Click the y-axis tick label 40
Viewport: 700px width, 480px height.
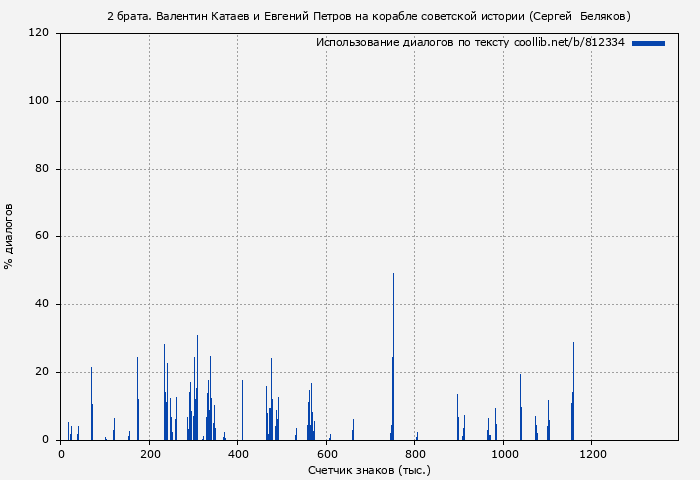(x=42, y=304)
